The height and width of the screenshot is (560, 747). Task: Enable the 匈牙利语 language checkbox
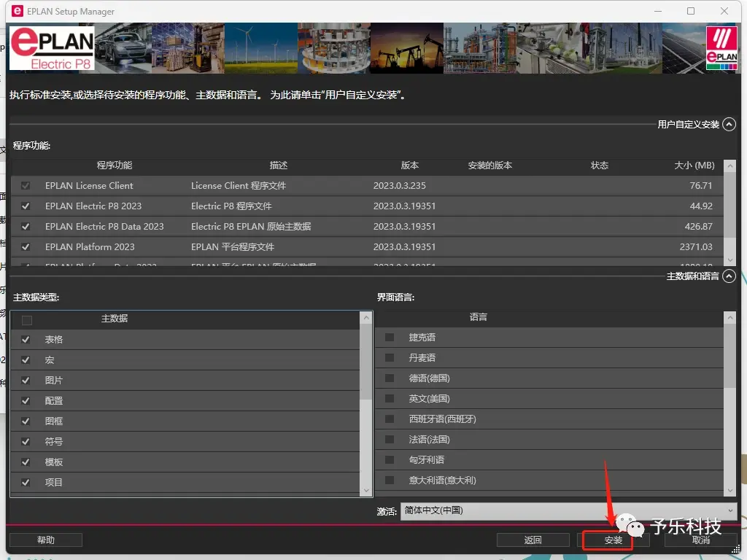(390, 459)
